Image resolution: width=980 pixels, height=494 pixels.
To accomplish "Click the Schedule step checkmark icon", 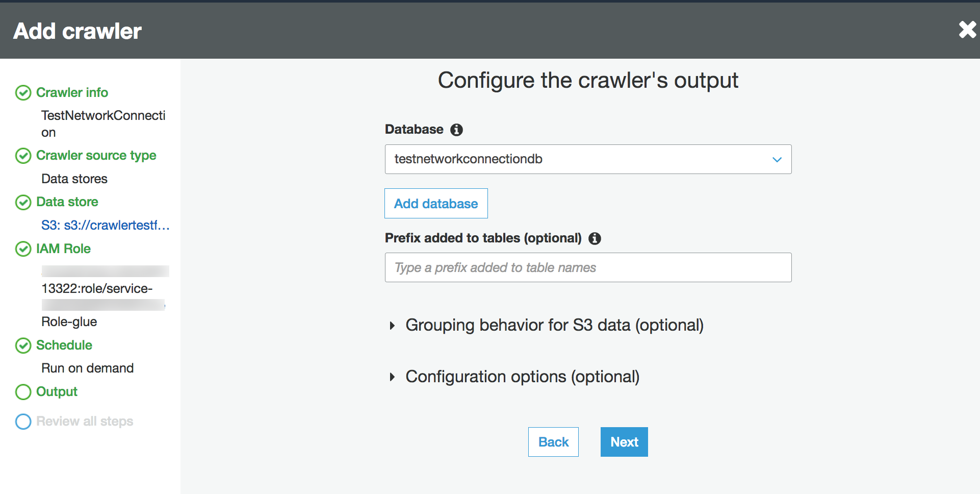I will 23,345.
